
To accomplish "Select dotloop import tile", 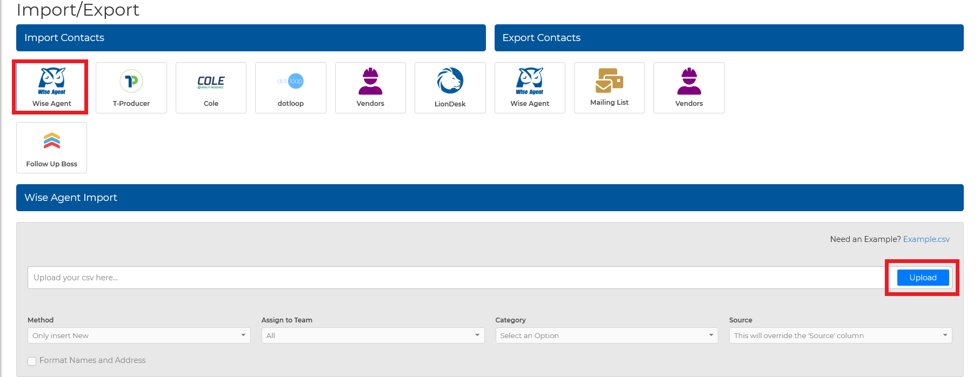I will click(x=291, y=87).
